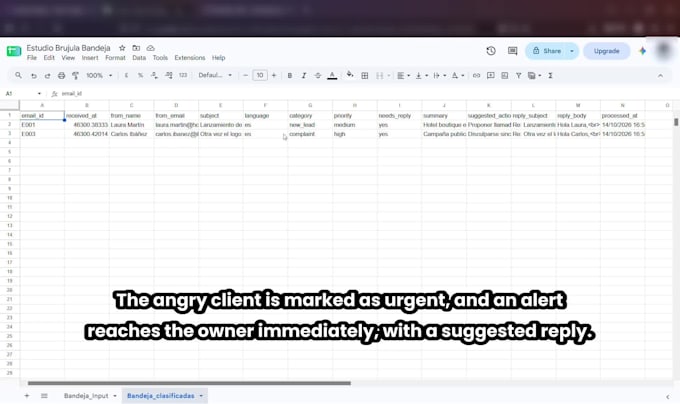Check the cloud save status icon
Viewport: 680px width, 404px height.
click(x=150, y=48)
